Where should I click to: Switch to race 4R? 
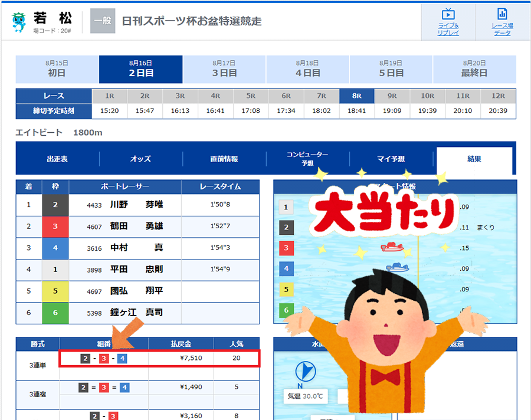coord(215,96)
